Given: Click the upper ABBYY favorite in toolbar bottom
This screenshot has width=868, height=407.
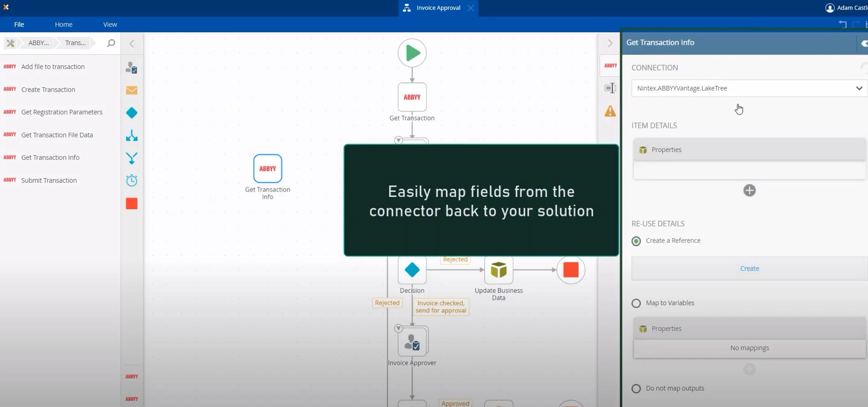Looking at the screenshot, I should [132, 376].
